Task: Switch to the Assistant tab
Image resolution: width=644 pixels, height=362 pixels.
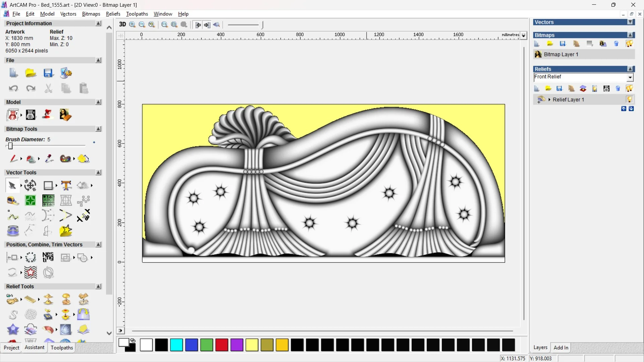Action: tap(34, 348)
